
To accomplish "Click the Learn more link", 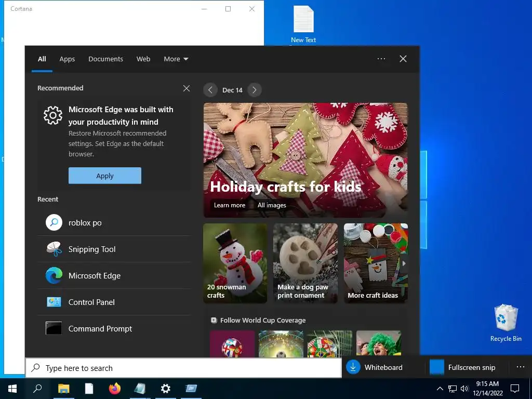I will pos(229,205).
